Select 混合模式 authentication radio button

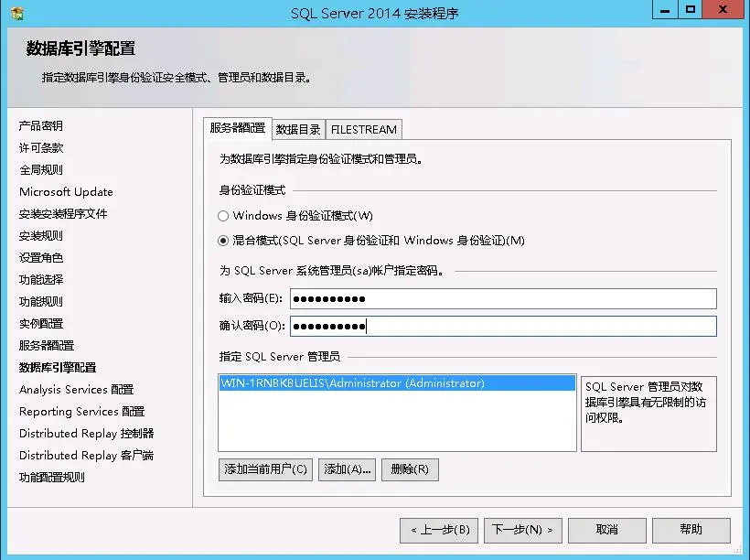tap(223, 241)
